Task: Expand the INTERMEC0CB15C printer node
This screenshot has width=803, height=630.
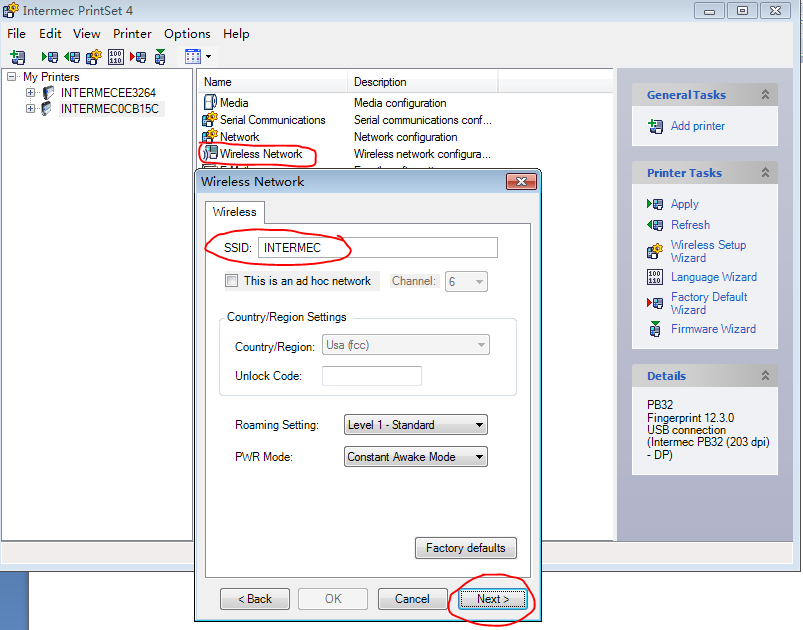Action: click(x=31, y=109)
